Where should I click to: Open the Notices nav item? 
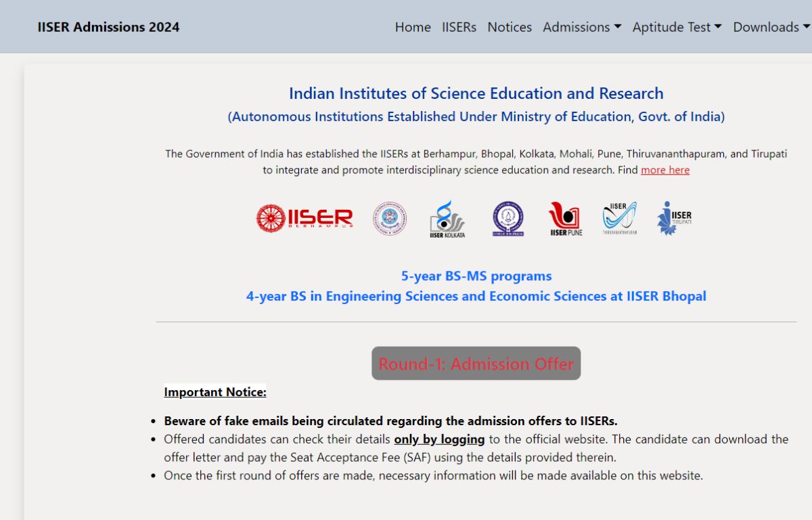[510, 27]
